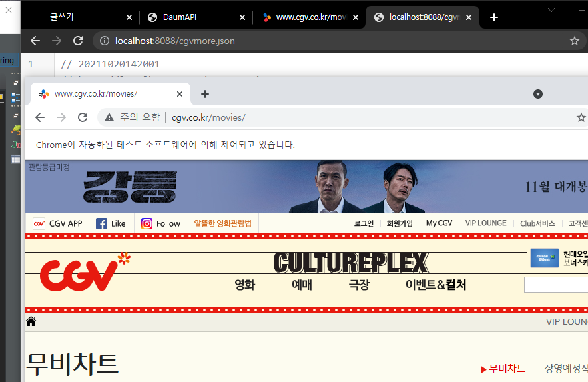Click the yellow icon in the left IDE strip
588x382 pixels.
pos(1,97)
